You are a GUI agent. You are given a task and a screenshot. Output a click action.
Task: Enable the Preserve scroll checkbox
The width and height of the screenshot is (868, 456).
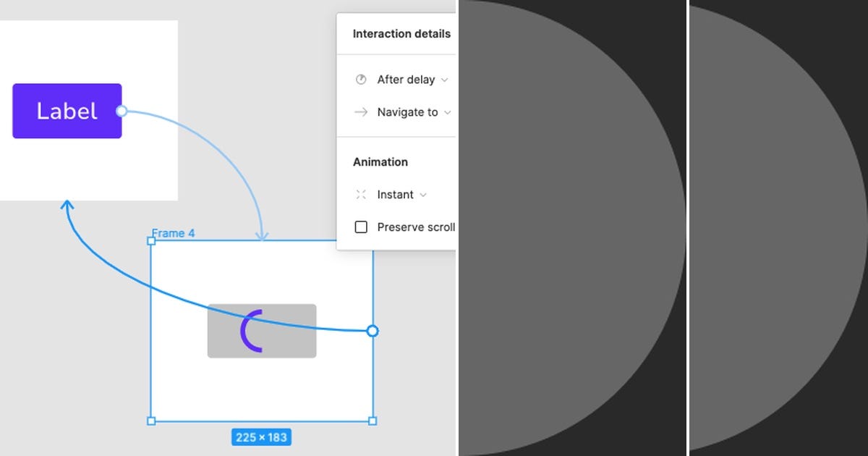[x=361, y=227]
